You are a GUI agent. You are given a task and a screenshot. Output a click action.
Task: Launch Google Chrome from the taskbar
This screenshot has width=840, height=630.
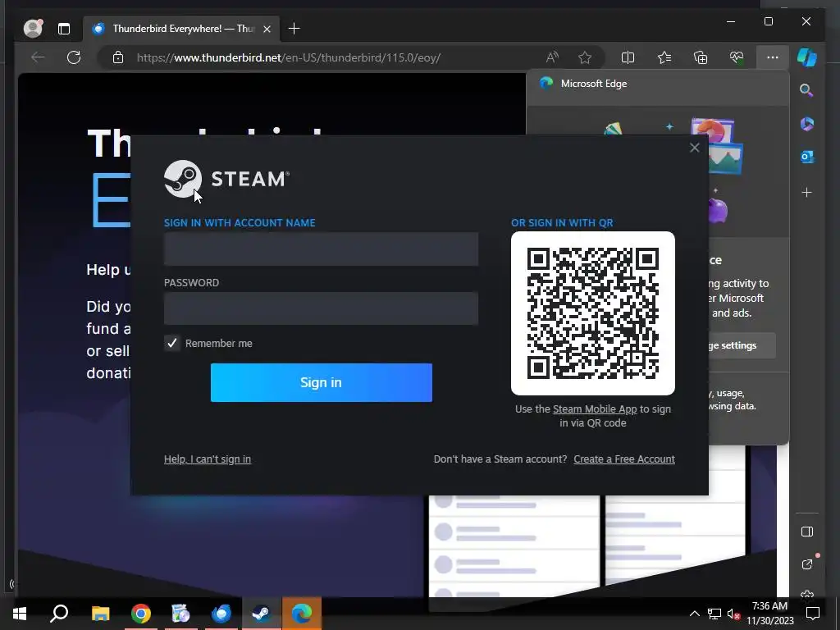click(141, 614)
